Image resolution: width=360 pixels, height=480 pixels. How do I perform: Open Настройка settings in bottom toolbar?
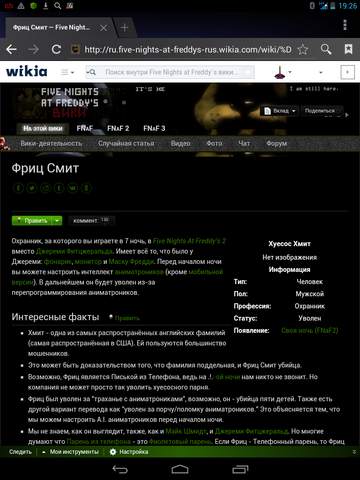[129, 452]
